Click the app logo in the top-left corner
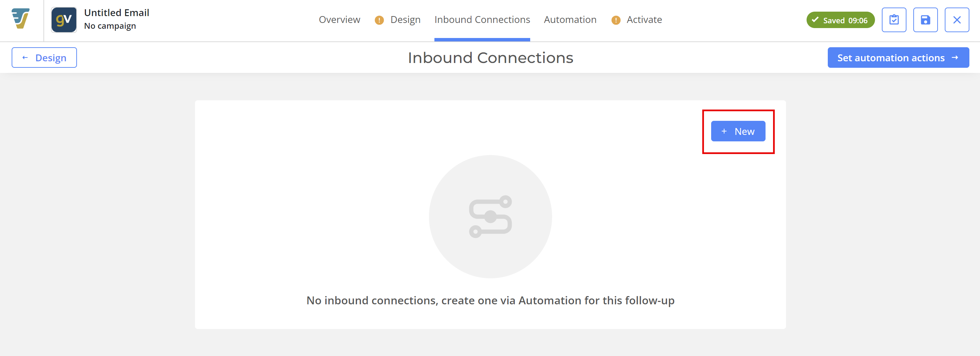 click(21, 19)
